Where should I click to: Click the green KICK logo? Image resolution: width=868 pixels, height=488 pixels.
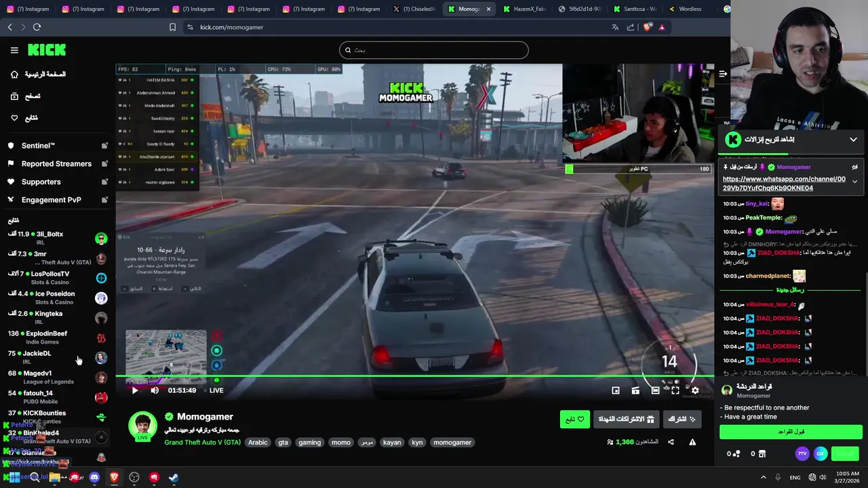(47, 49)
